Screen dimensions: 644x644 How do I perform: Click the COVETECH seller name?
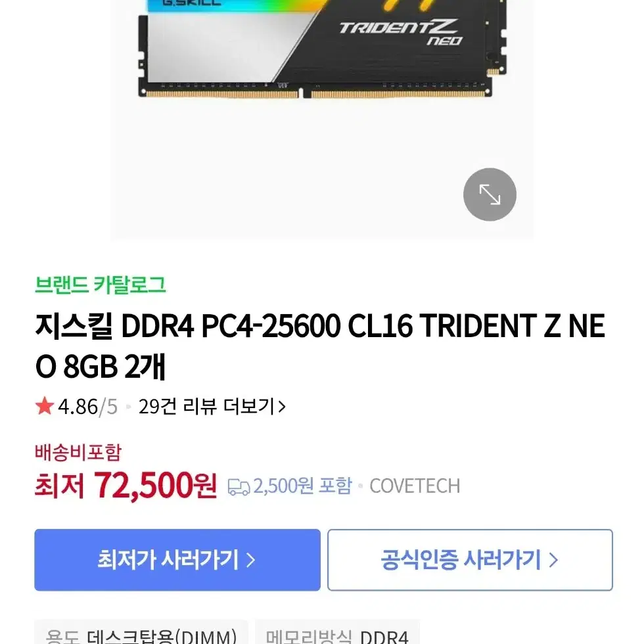coord(415,486)
